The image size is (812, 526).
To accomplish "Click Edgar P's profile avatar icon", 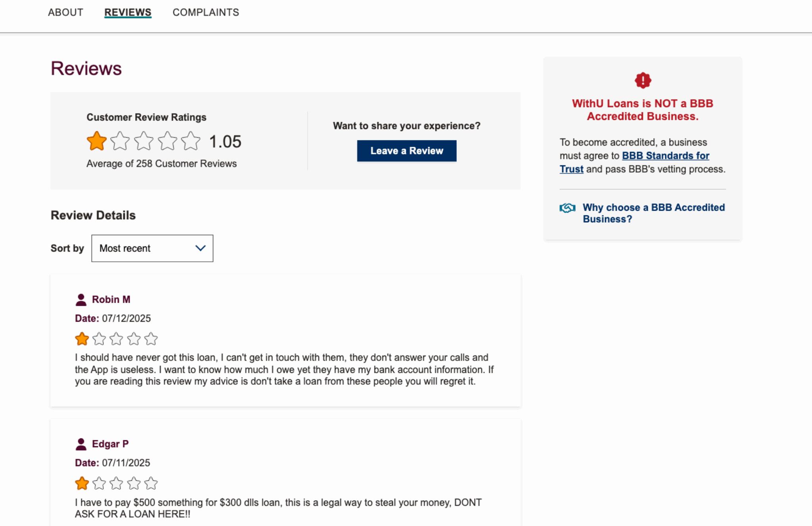I will point(80,443).
